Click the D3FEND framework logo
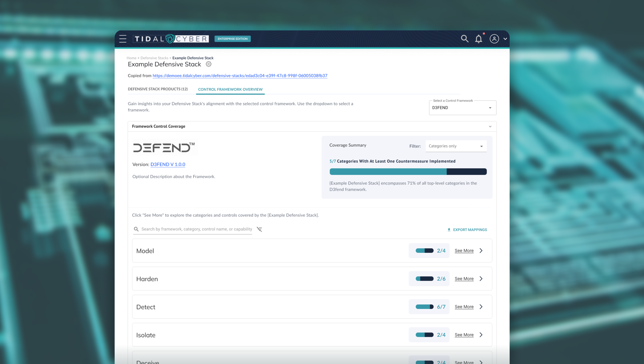Screen dimensions: 644x364 pyautogui.click(x=164, y=147)
